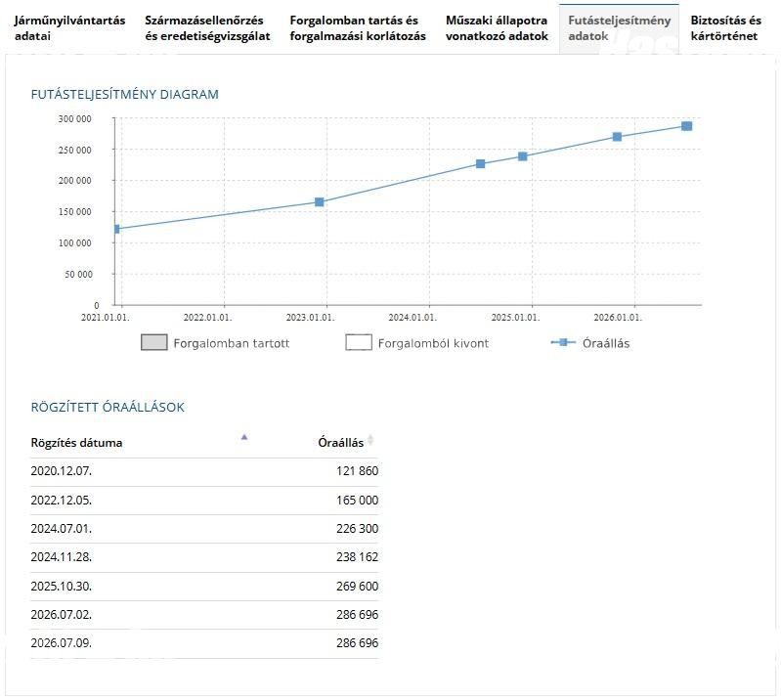The height and width of the screenshot is (700, 781).
Task: Click the 165 000 data point marker
Action: (x=320, y=201)
